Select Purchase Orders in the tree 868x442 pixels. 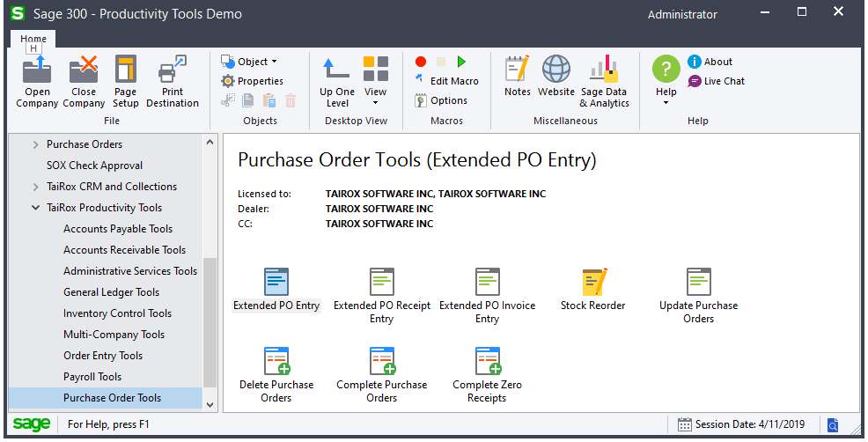click(85, 144)
